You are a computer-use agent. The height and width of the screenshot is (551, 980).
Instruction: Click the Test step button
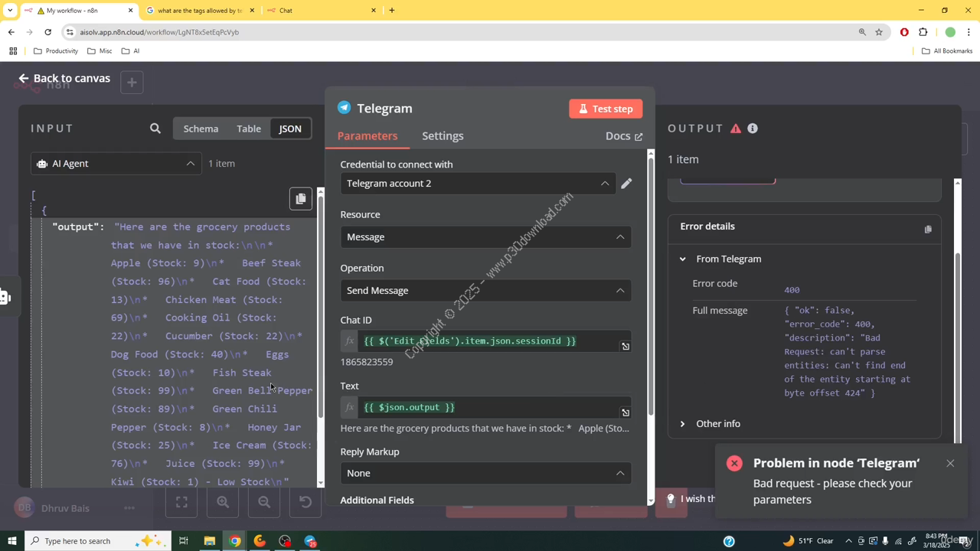[606, 109]
